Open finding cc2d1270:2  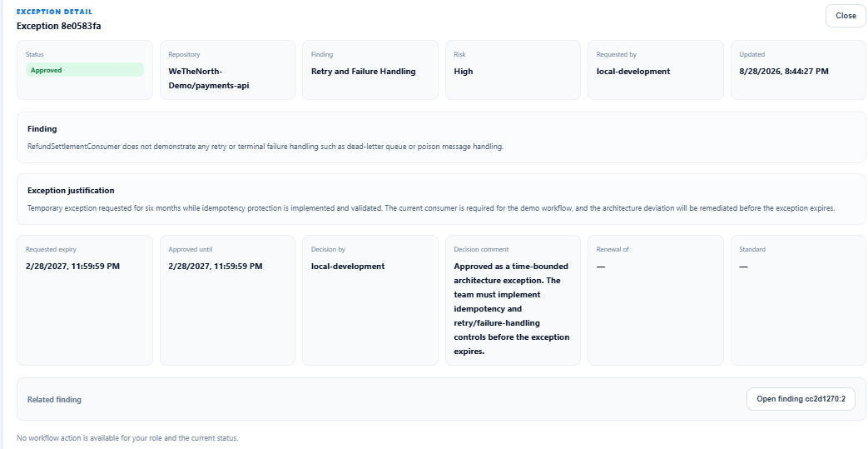click(801, 399)
